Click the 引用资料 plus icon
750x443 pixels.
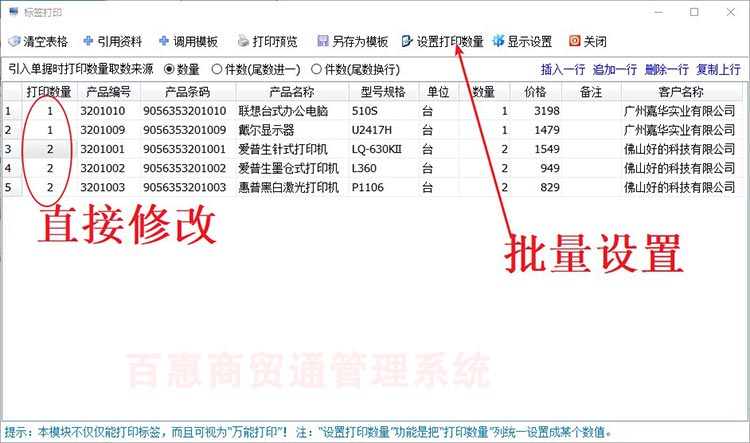pyautogui.click(x=88, y=41)
